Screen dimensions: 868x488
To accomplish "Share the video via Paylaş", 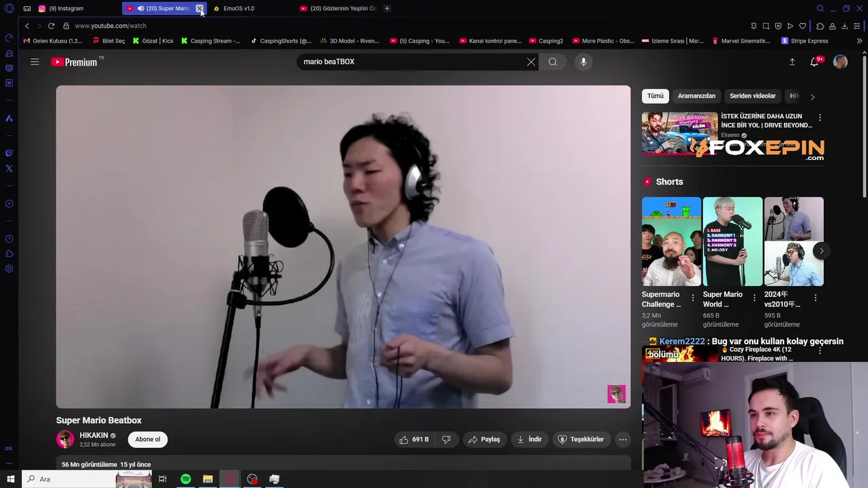I will coord(484,439).
